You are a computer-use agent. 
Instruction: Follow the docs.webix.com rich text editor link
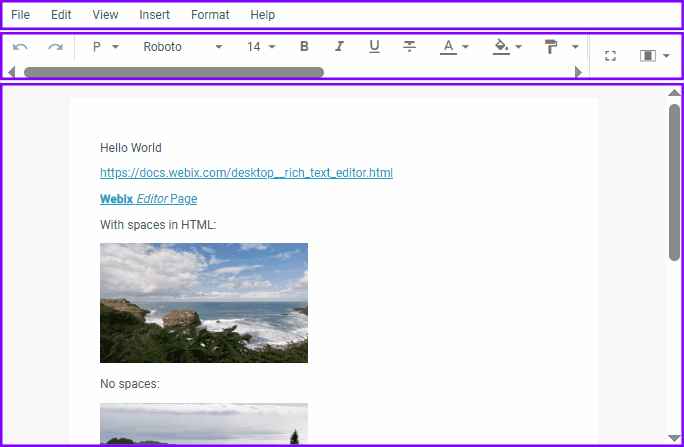pyautogui.click(x=246, y=173)
